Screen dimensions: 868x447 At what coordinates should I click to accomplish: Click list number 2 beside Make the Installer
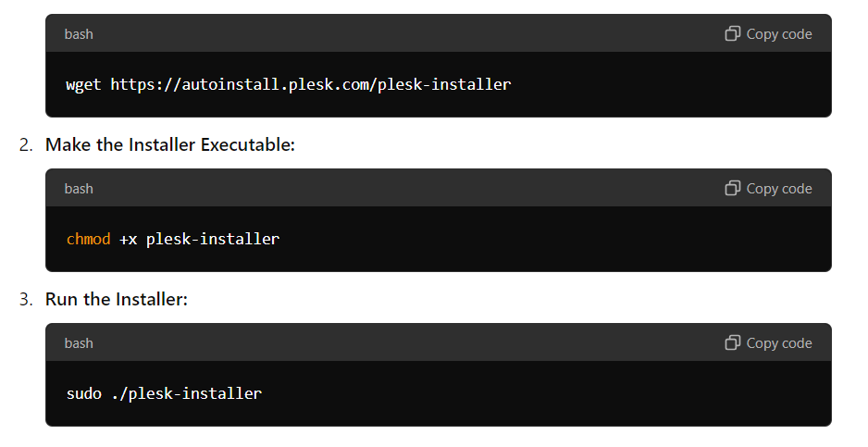26,144
